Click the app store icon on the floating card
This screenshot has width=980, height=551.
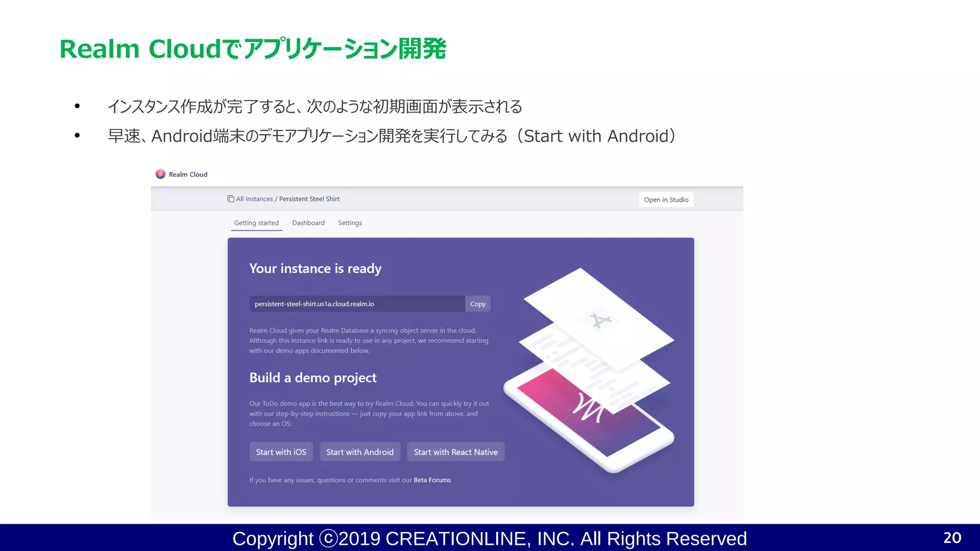pyautogui.click(x=601, y=320)
